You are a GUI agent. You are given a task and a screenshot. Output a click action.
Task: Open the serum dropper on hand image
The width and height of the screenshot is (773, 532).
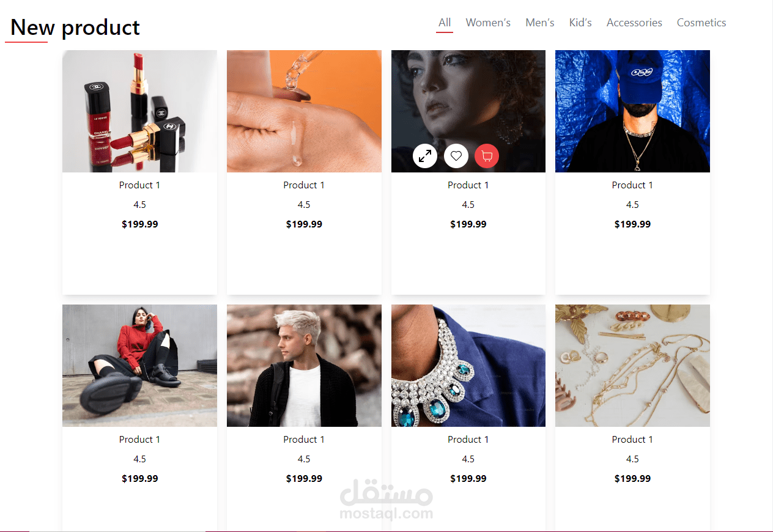[304, 111]
